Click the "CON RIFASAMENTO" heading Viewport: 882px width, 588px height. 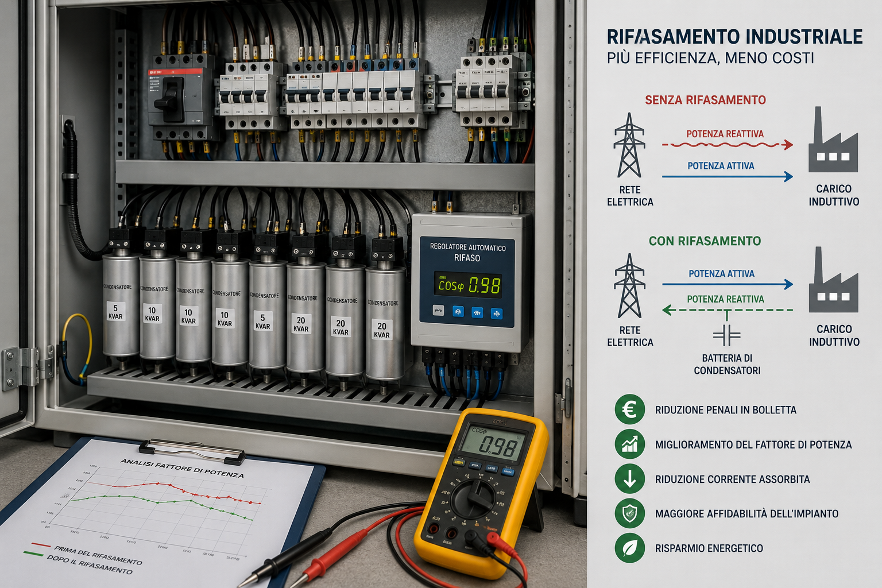tap(705, 241)
